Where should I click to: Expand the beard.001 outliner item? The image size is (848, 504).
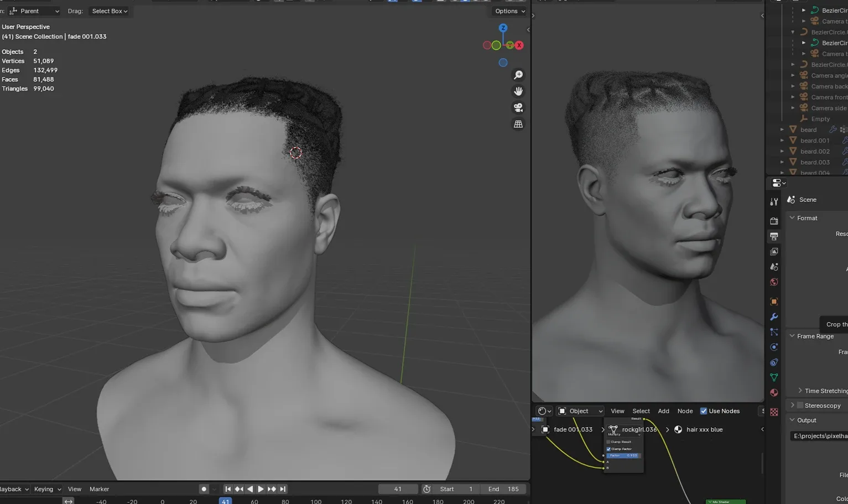click(782, 141)
